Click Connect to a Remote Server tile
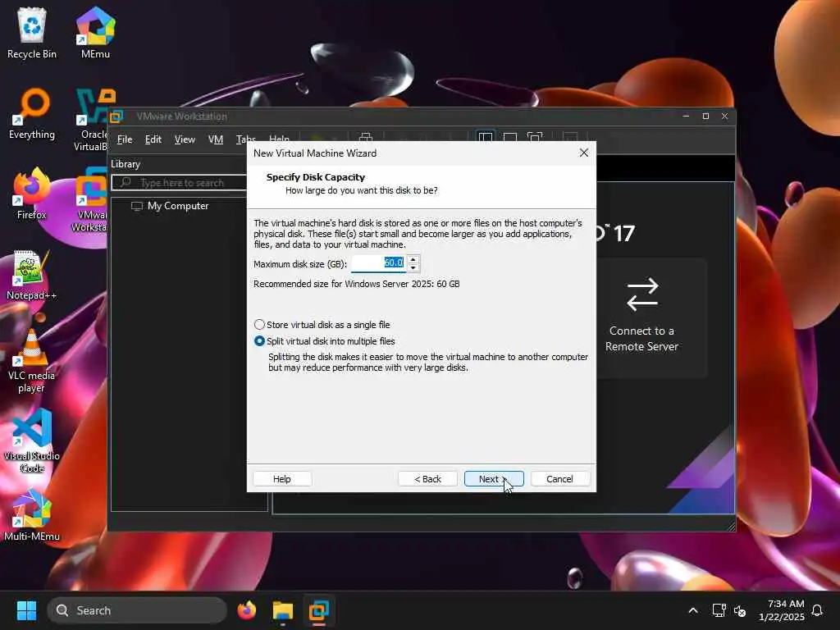Image resolution: width=840 pixels, height=630 pixels. tap(641, 317)
